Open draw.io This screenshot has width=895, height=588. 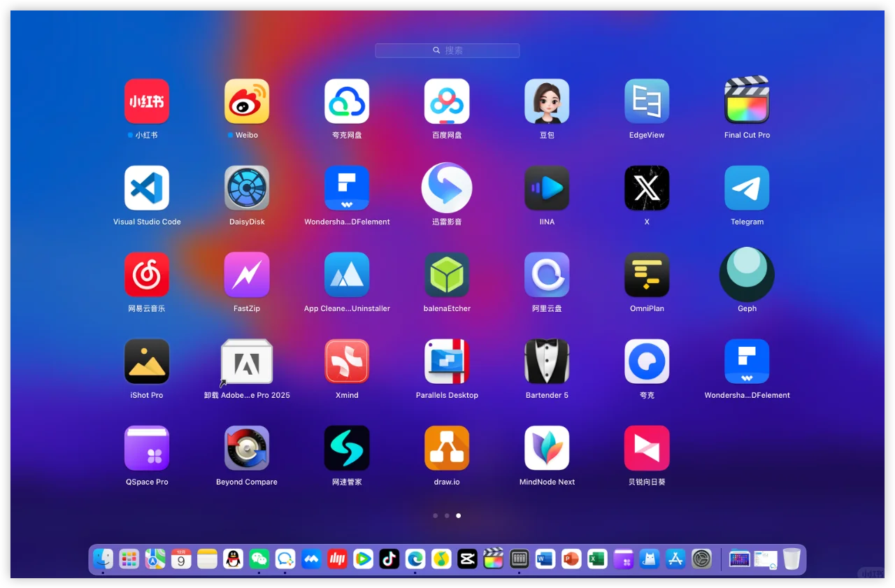pos(447,448)
